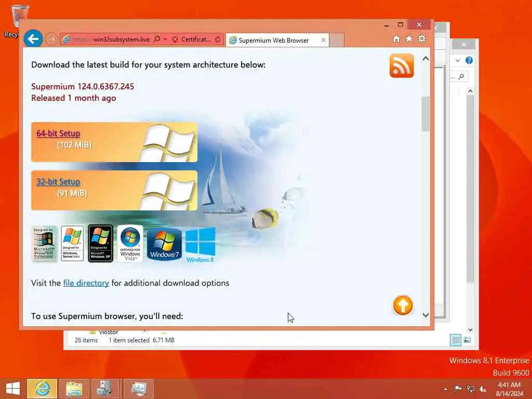Screen dimensions: 532x399
Task: Open Help icon in background Explorer window
Action: pyautogui.click(x=469, y=60)
